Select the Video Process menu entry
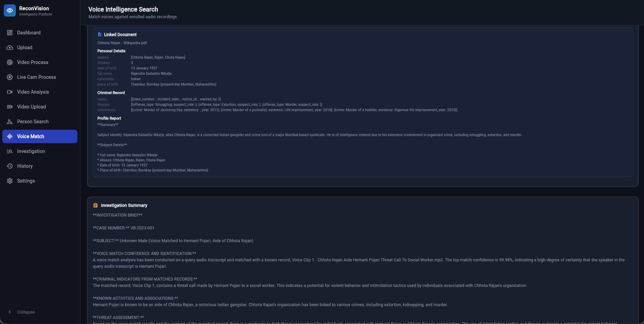 [x=40, y=62]
